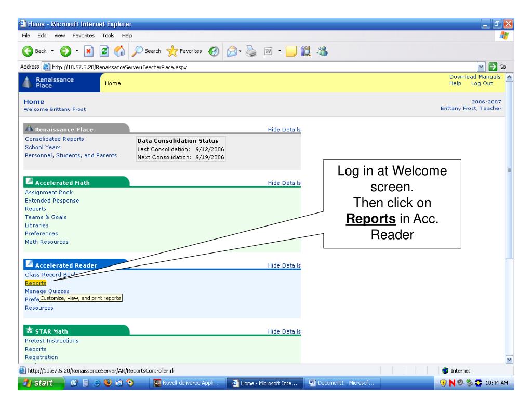Image resolution: width=532 pixels, height=399 pixels.
Task: Click Resources under Accelerated Reader
Action: pos(39,308)
